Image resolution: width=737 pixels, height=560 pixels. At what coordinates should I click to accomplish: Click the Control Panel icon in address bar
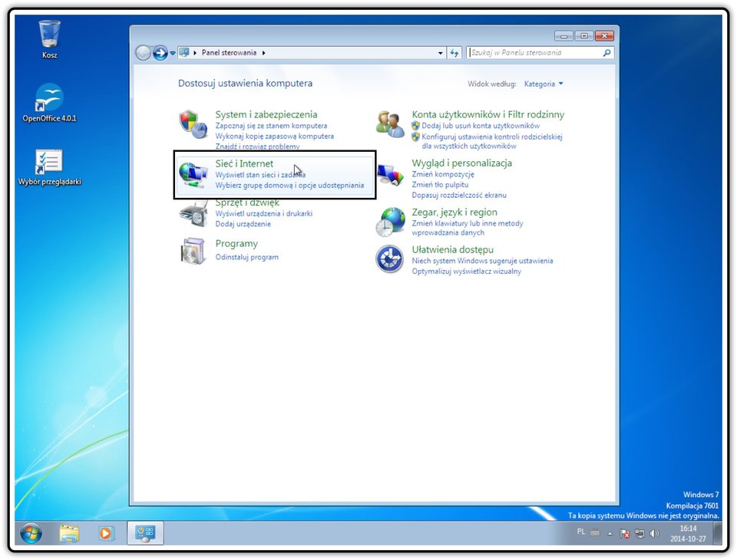pos(183,53)
